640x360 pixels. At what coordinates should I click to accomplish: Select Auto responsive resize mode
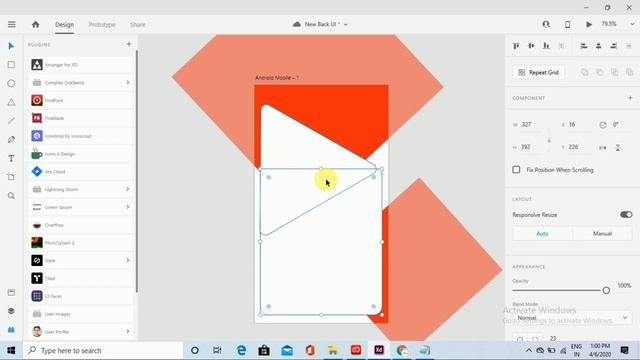542,233
